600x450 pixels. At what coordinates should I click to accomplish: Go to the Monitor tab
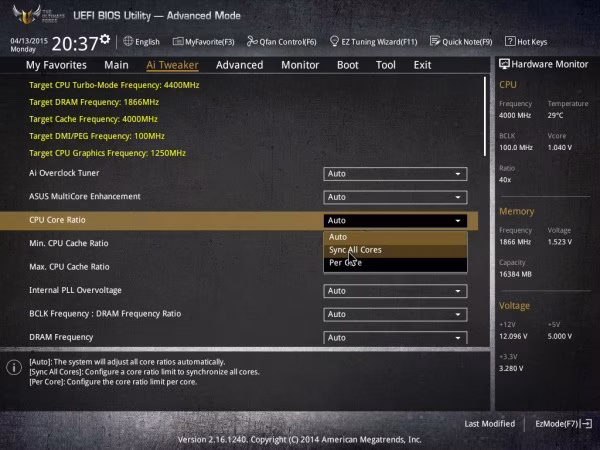pos(300,65)
